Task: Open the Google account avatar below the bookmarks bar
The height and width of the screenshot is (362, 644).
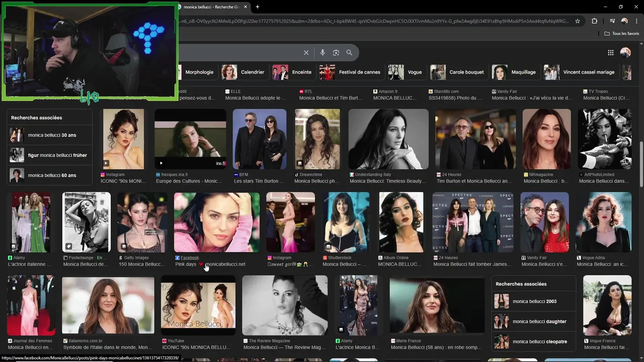Action: [625, 52]
